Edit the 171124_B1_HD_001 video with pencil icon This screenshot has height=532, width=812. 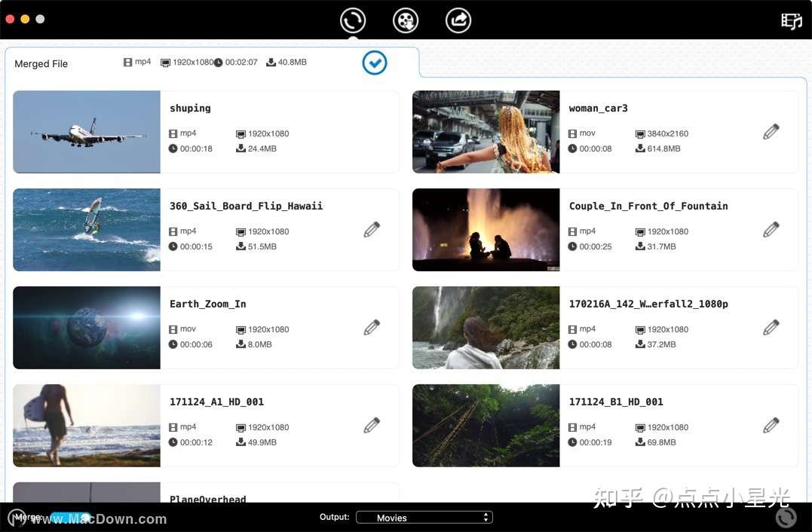771,426
